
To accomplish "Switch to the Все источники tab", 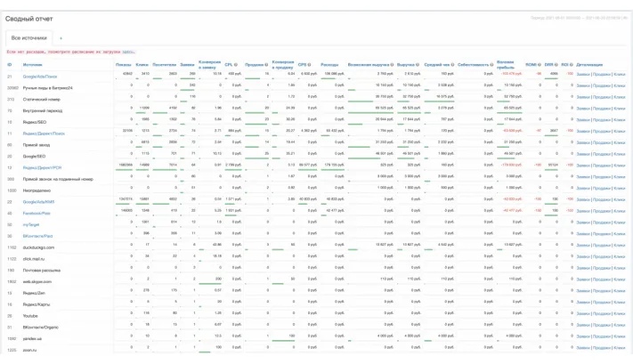I will click(x=29, y=38).
